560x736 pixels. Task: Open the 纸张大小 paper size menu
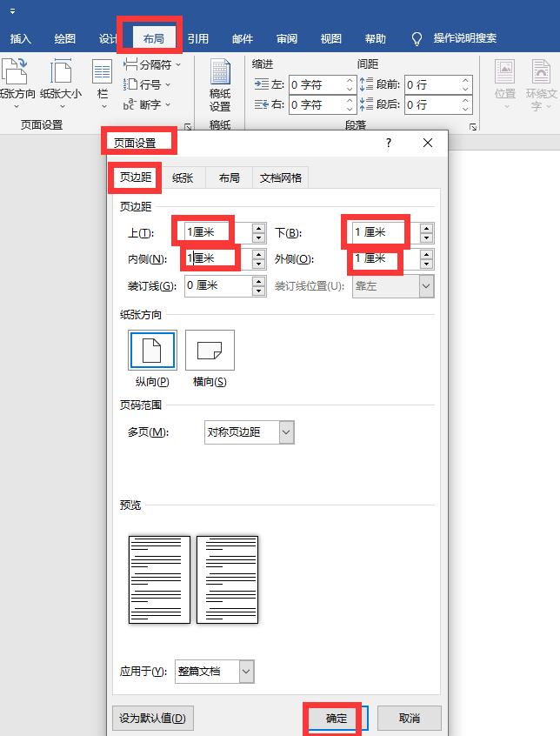pyautogui.click(x=61, y=84)
